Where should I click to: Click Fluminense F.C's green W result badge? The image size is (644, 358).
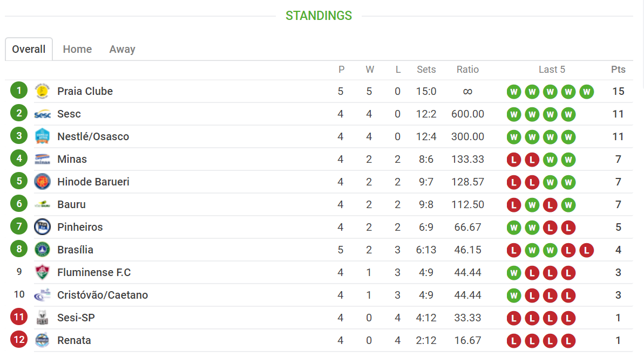[x=514, y=273]
